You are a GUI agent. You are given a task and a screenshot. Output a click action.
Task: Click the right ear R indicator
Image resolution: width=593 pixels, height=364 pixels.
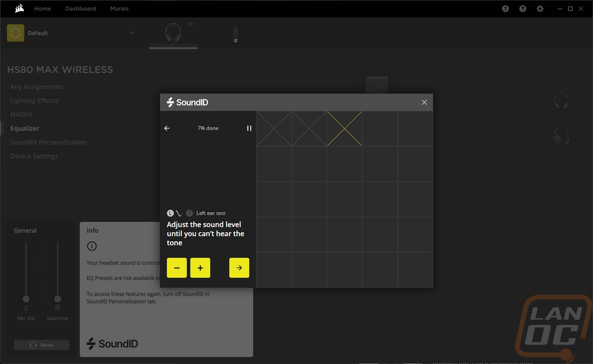190,213
